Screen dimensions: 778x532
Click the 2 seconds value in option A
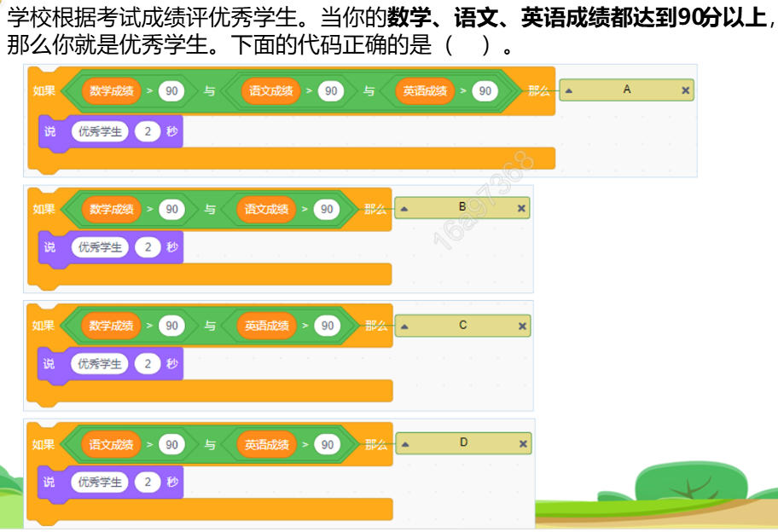coord(148,131)
